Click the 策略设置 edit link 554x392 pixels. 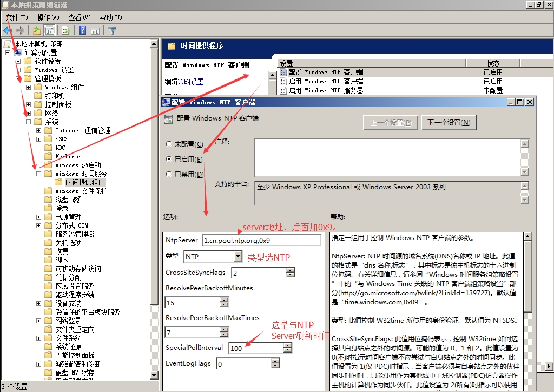[190, 82]
